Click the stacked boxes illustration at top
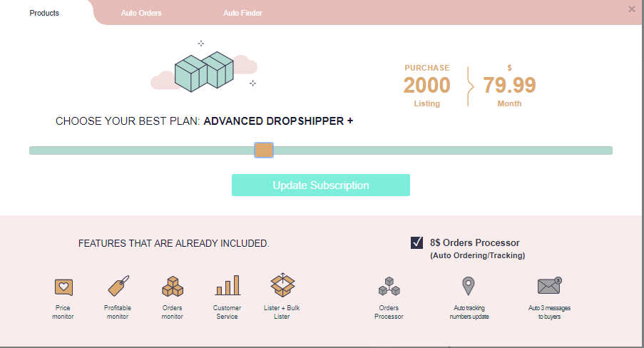The width and height of the screenshot is (644, 348). point(205,72)
